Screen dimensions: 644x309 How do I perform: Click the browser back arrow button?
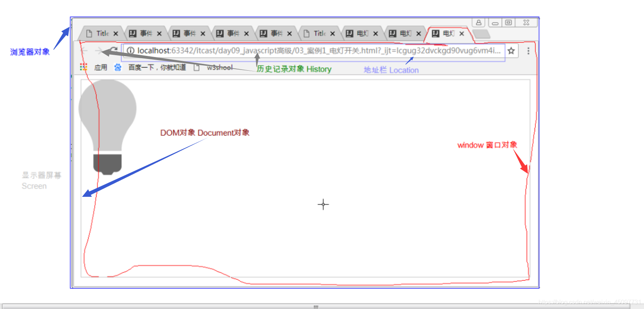pyautogui.click(x=84, y=51)
